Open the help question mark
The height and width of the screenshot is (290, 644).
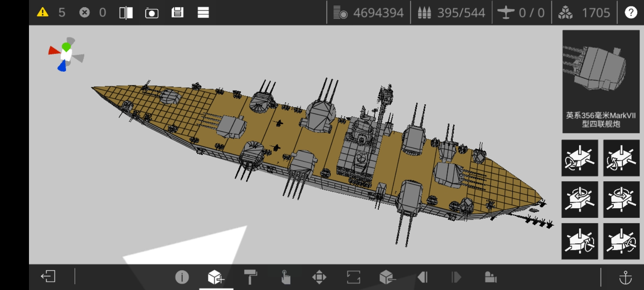coord(631,12)
